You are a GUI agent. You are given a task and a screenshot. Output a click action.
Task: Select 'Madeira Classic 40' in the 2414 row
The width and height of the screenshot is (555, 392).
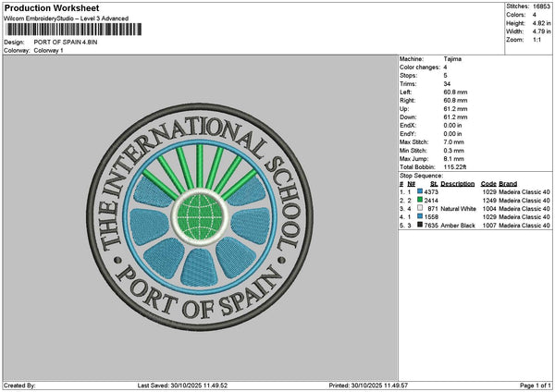524,201
